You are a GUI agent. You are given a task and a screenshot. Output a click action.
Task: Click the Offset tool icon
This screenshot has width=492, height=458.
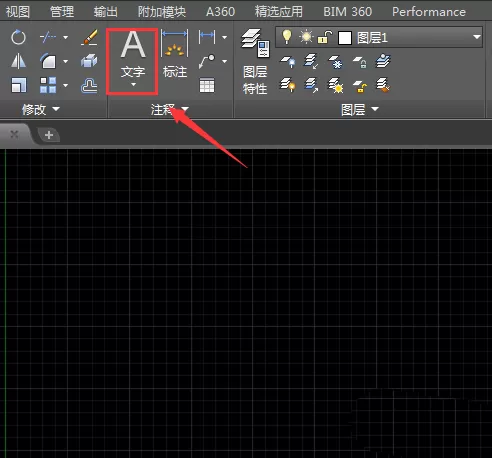point(89,86)
